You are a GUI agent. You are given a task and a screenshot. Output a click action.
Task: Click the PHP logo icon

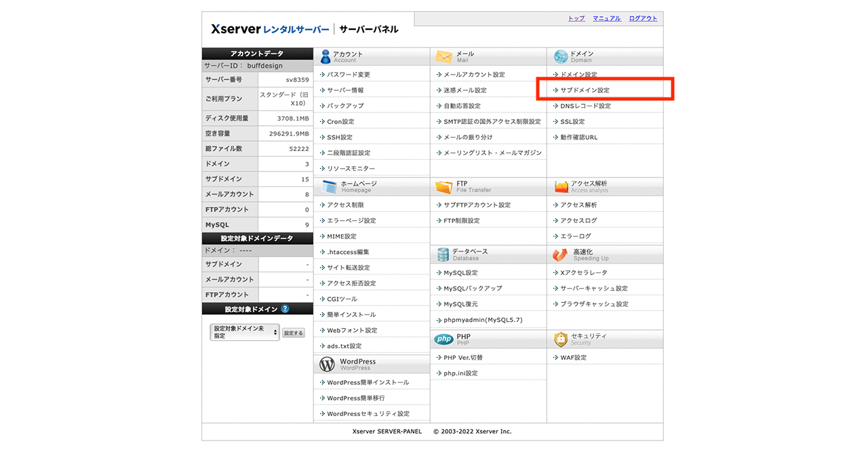pyautogui.click(x=443, y=339)
